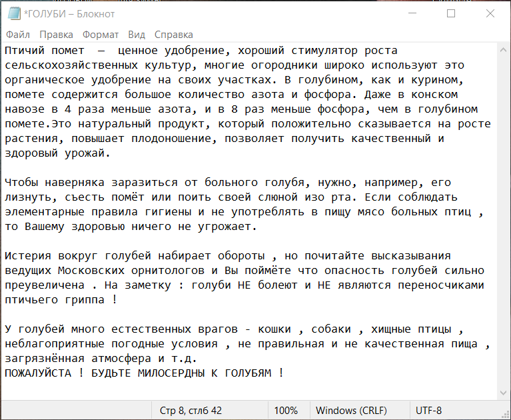The image size is (511, 420).
Task: Place cursor on words 'Птичий помет'
Action: (45, 51)
